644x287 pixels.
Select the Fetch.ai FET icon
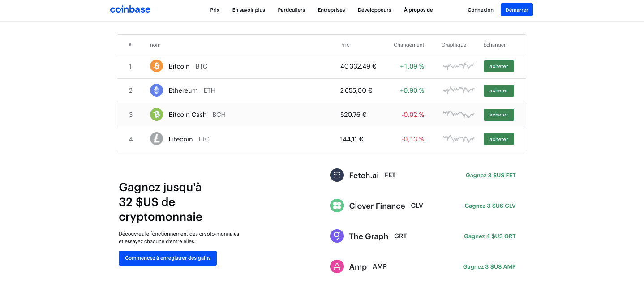337,175
